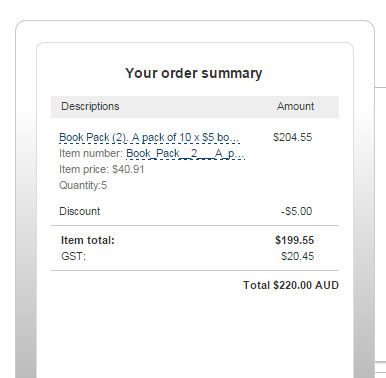The width and height of the screenshot is (386, 378).
Task: Click the Descriptions column header
Action: [90, 106]
